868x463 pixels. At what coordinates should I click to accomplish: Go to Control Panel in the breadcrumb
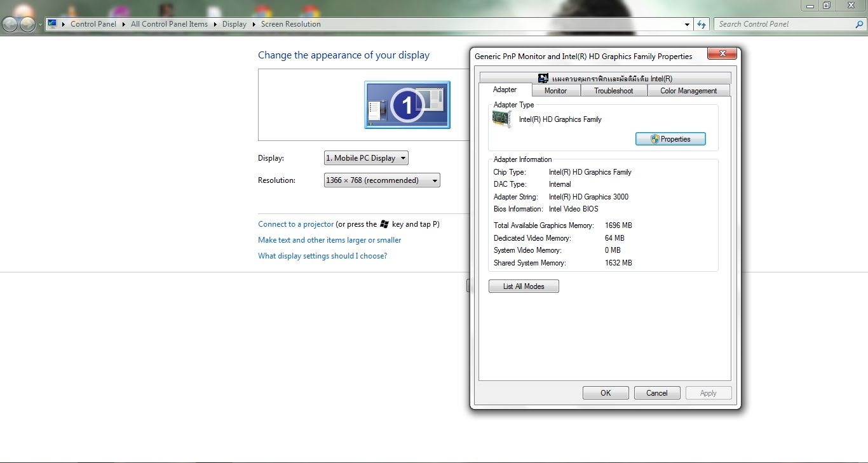click(x=93, y=24)
